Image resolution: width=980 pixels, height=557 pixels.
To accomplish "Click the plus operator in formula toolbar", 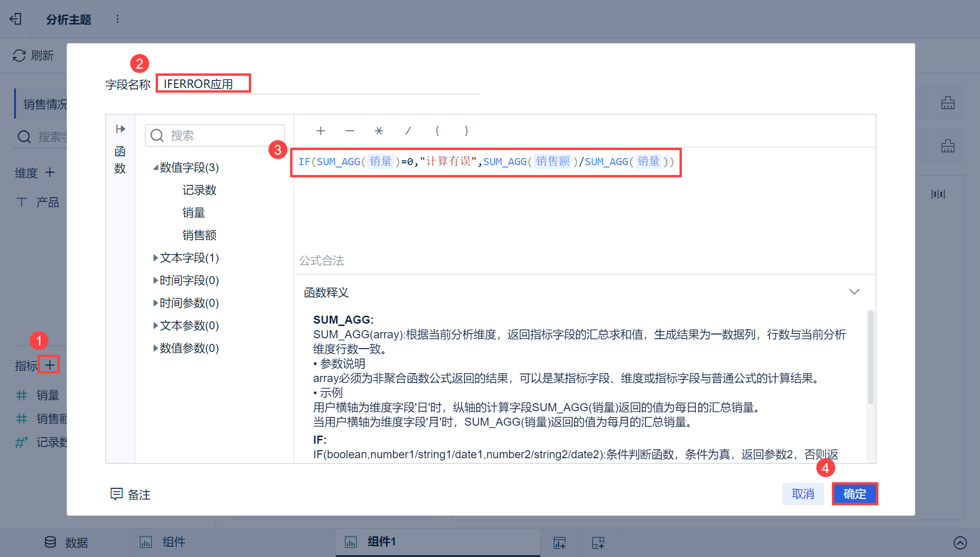I will 321,131.
